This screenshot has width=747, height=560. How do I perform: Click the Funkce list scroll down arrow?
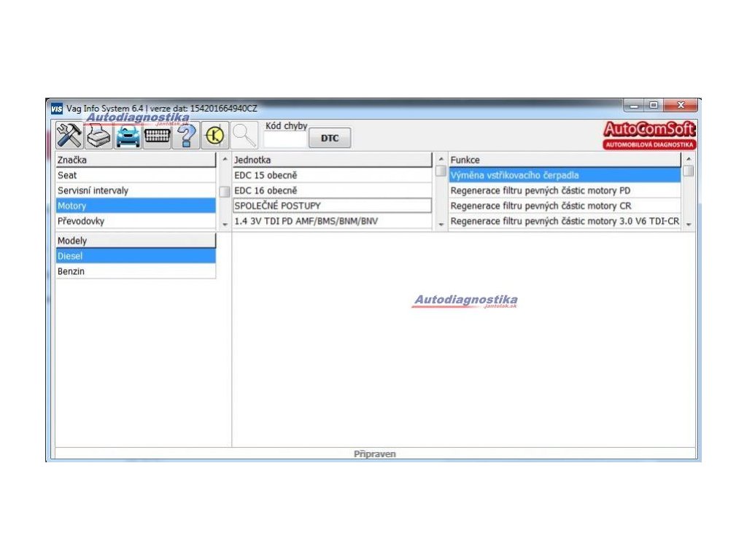(x=688, y=224)
